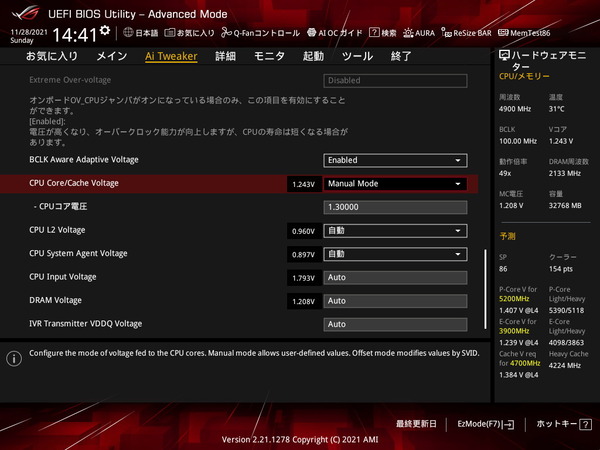600x450 pixels.
Task: Select the DRAM Voltage Auto field
Action: (395, 300)
